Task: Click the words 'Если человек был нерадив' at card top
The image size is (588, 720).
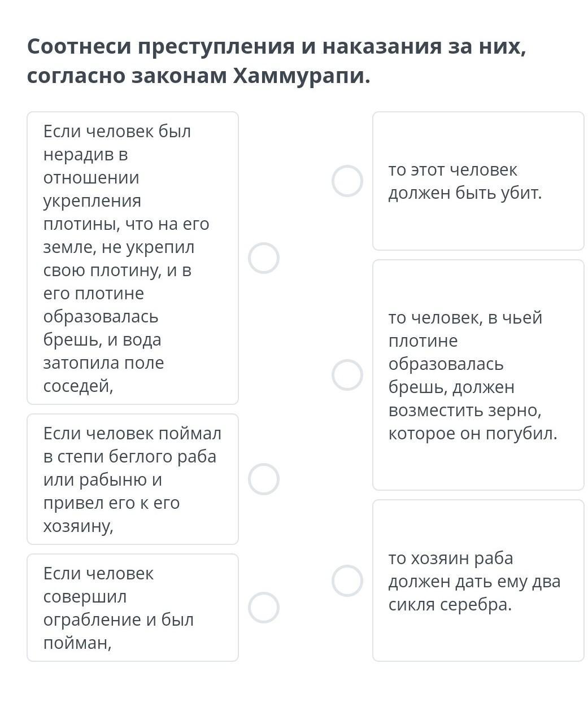Action: click(x=117, y=142)
